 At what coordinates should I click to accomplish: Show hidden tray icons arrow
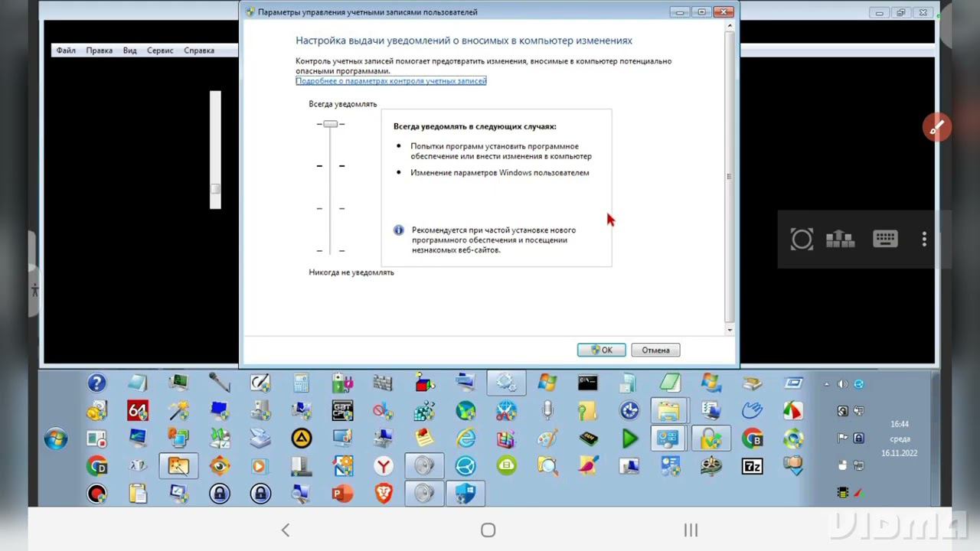pyautogui.click(x=826, y=384)
